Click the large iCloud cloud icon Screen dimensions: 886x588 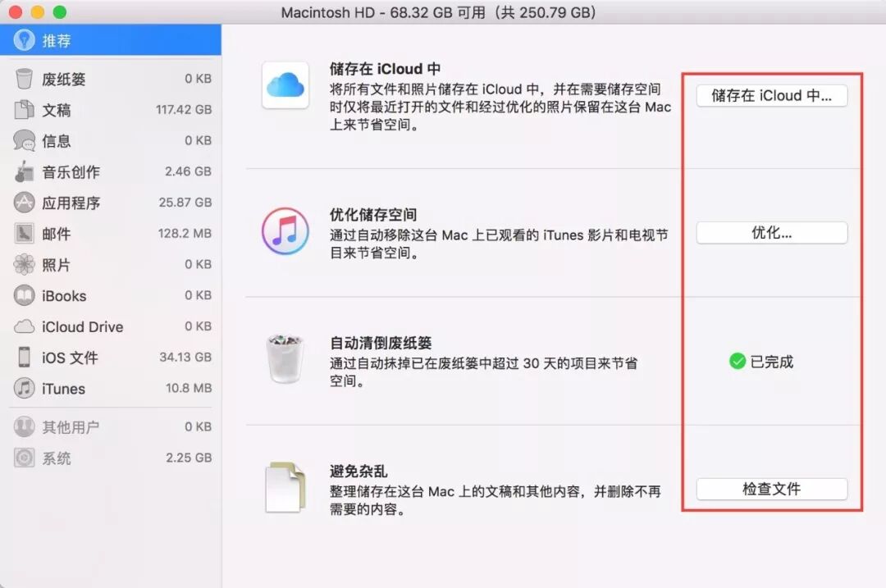click(285, 85)
